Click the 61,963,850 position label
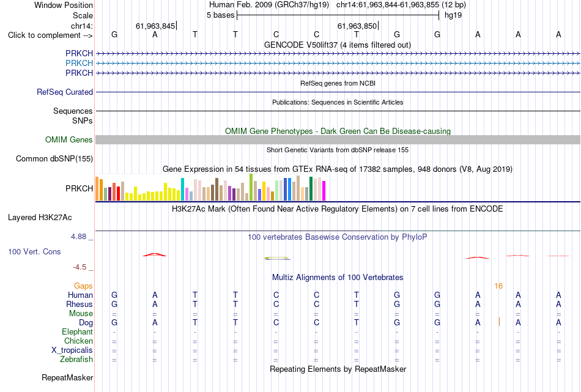The width and height of the screenshot is (581, 392). pyautogui.click(x=357, y=26)
